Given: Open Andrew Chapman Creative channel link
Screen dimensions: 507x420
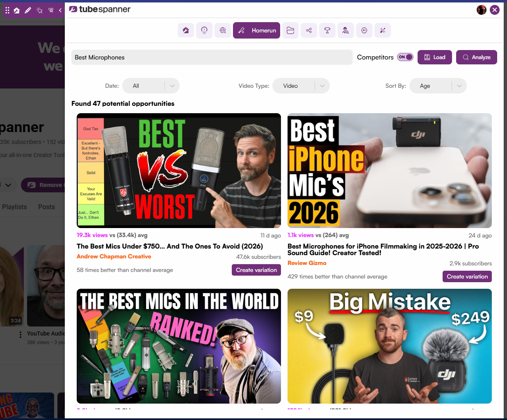Looking at the screenshot, I should coord(114,256).
